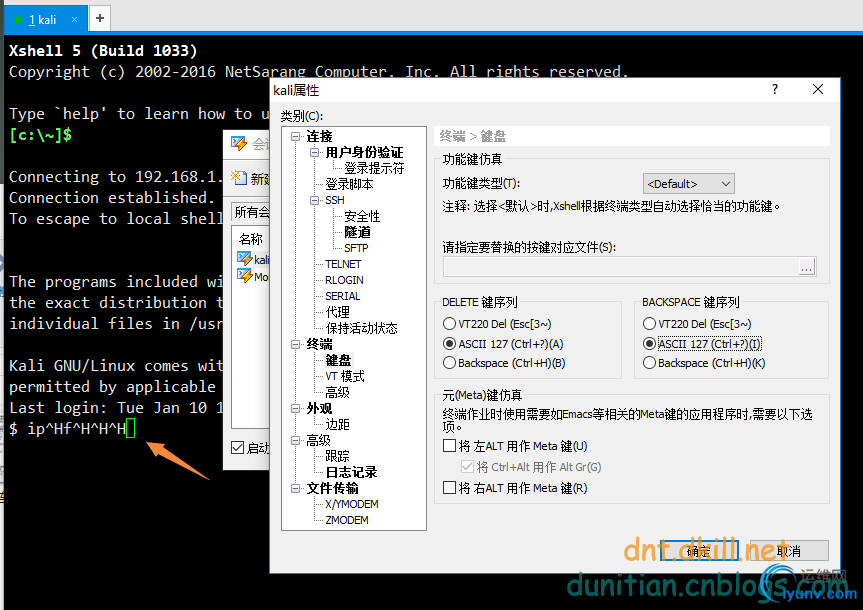Viewport: 863px width, 610px height.
Task: Select 隧道 under SSH
Action: pyautogui.click(x=357, y=232)
